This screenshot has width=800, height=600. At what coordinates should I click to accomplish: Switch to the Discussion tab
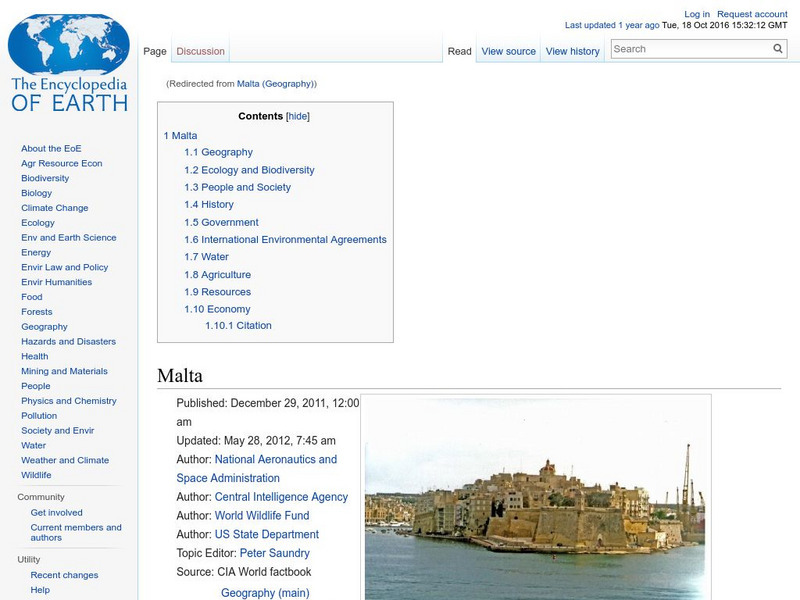pos(200,50)
